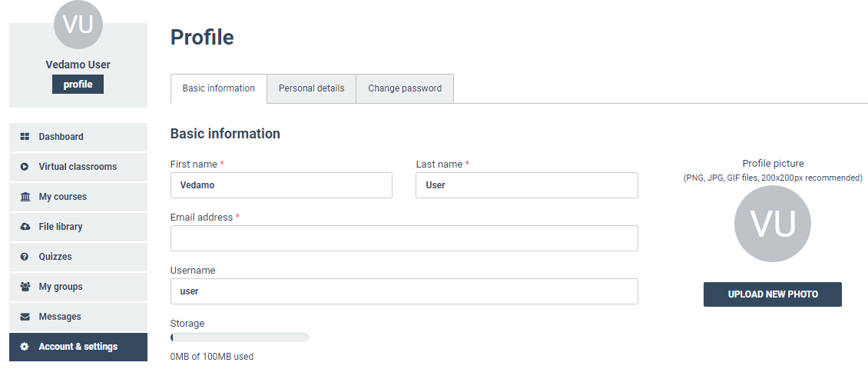Click the Storage usage progress bar
This screenshot has width=868, height=379.
click(x=239, y=337)
